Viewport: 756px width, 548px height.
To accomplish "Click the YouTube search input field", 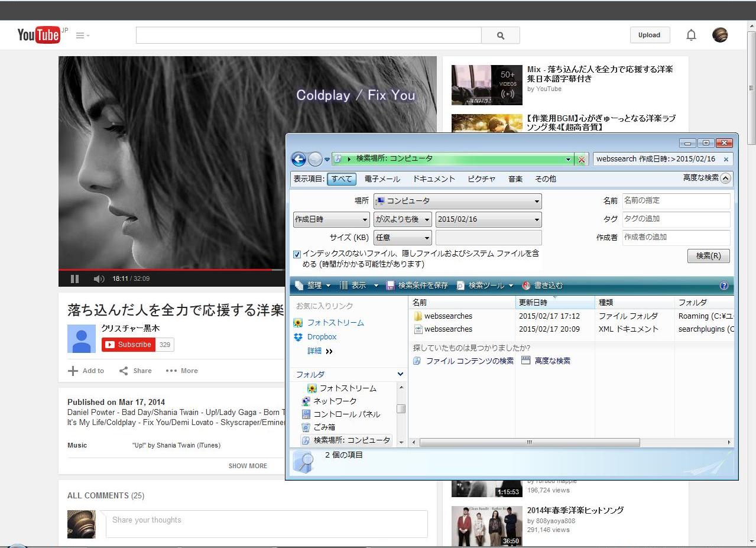I will [309, 35].
